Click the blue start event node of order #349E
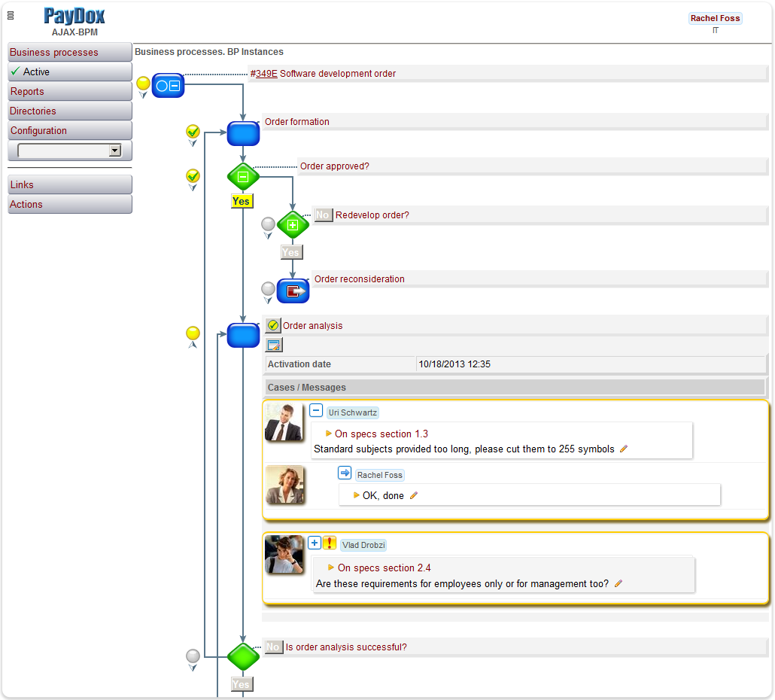 (x=168, y=86)
